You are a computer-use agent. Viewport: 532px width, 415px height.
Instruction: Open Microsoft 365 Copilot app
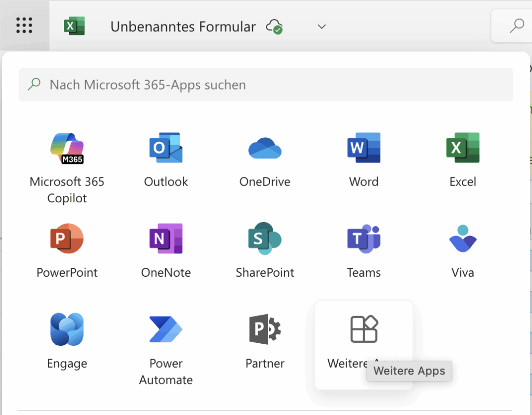coord(67,168)
